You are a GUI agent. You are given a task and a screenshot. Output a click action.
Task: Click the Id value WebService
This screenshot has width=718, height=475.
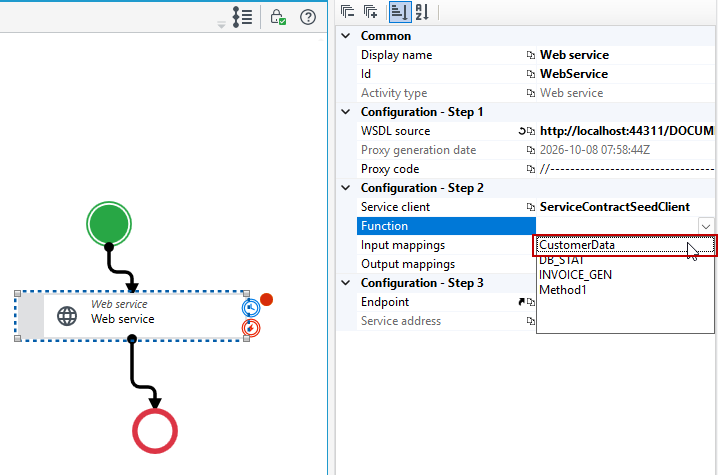[574, 74]
